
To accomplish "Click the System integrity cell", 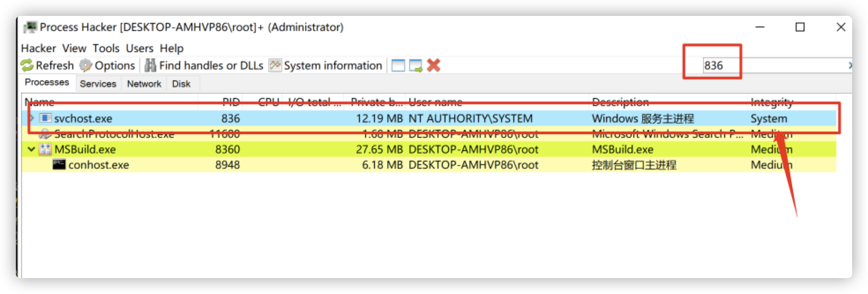I will click(x=769, y=118).
